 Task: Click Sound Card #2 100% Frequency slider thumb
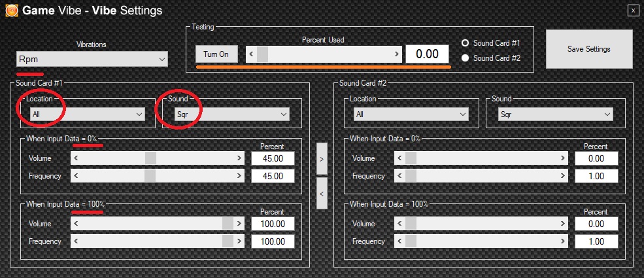[411, 241]
